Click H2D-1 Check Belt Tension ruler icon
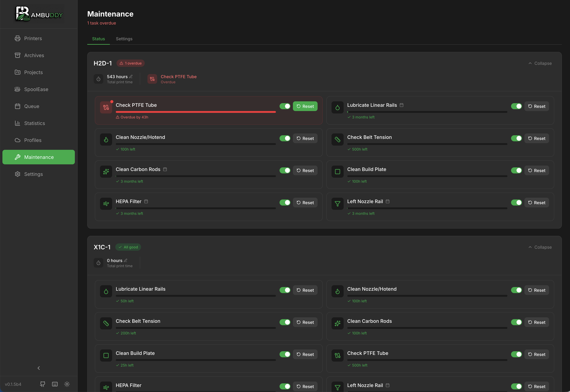Screen dimensions: 570x392 (338, 140)
